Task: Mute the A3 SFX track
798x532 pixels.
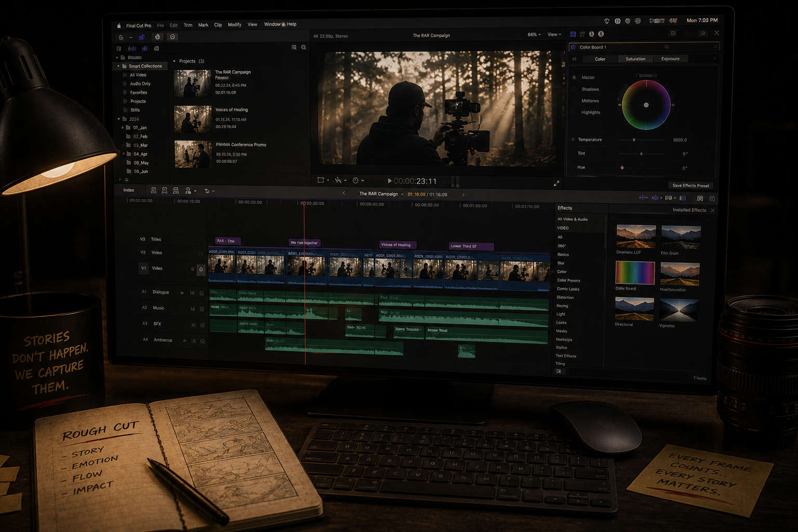Action: [x=194, y=325]
